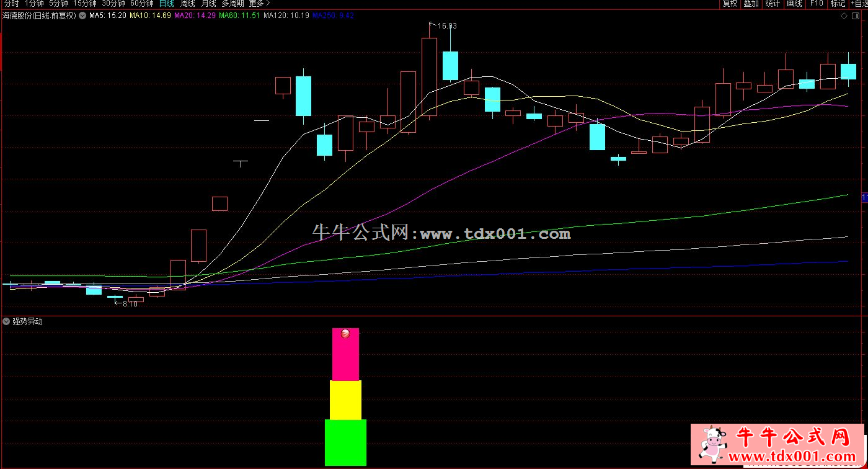Open the 多周期 multi-period view
Viewport: 868px width, 469px height.
pyautogui.click(x=232, y=4)
